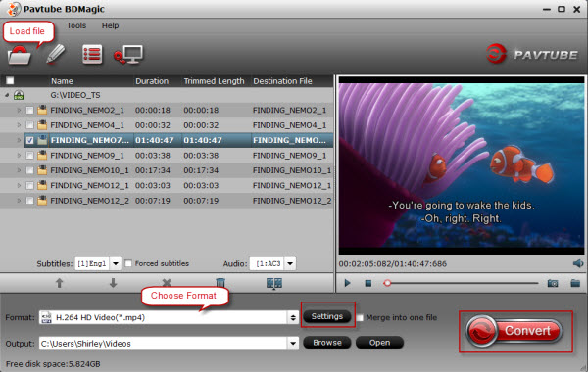Expand the FINDING_NEMO9_1 row
The image size is (588, 372).
(19, 155)
